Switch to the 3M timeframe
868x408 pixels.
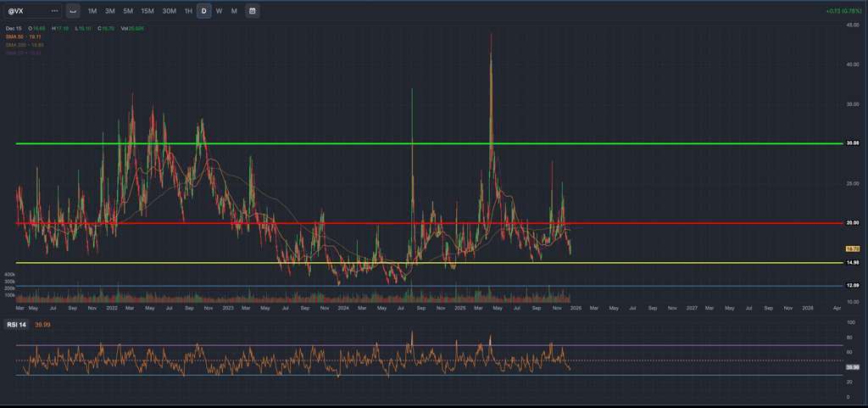coord(110,11)
